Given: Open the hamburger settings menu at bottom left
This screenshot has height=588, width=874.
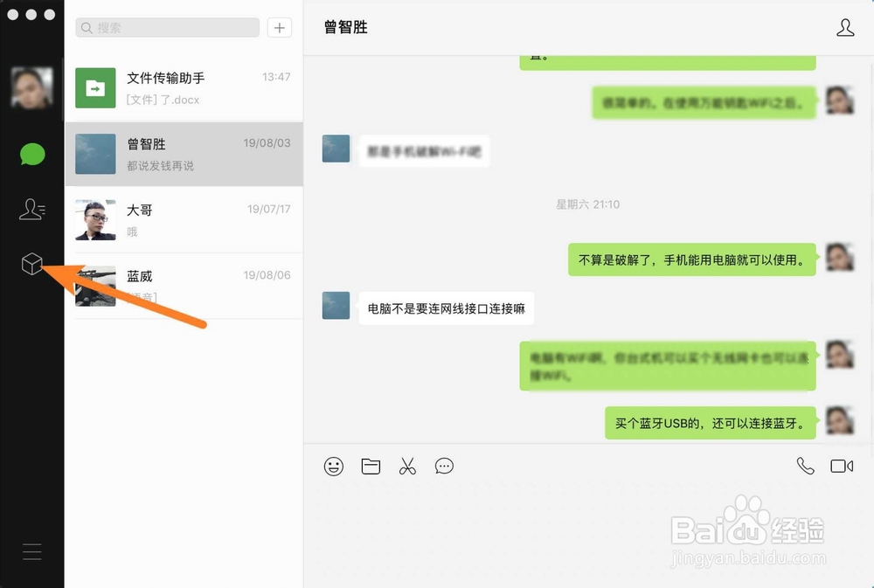Looking at the screenshot, I should tap(31, 551).
